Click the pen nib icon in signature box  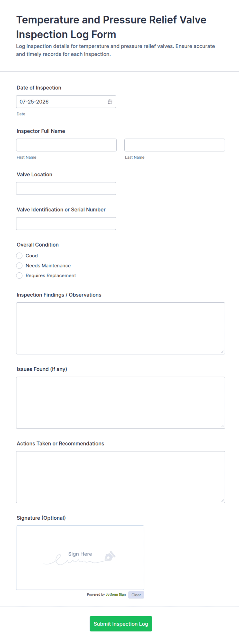(110, 556)
